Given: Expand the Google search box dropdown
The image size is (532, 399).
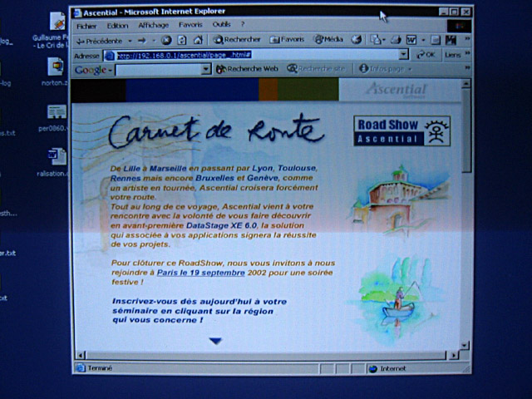Looking at the screenshot, I should click(x=206, y=70).
